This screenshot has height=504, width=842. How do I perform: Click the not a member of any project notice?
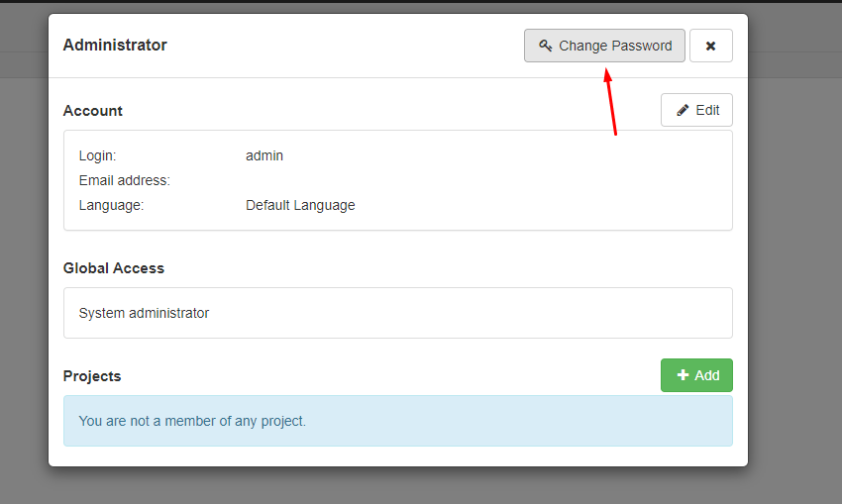tap(192, 421)
